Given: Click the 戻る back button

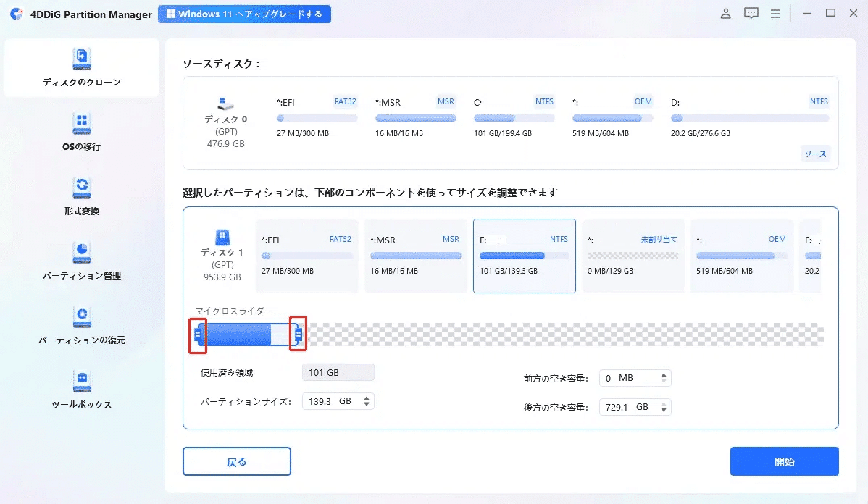Looking at the screenshot, I should coord(236,461).
